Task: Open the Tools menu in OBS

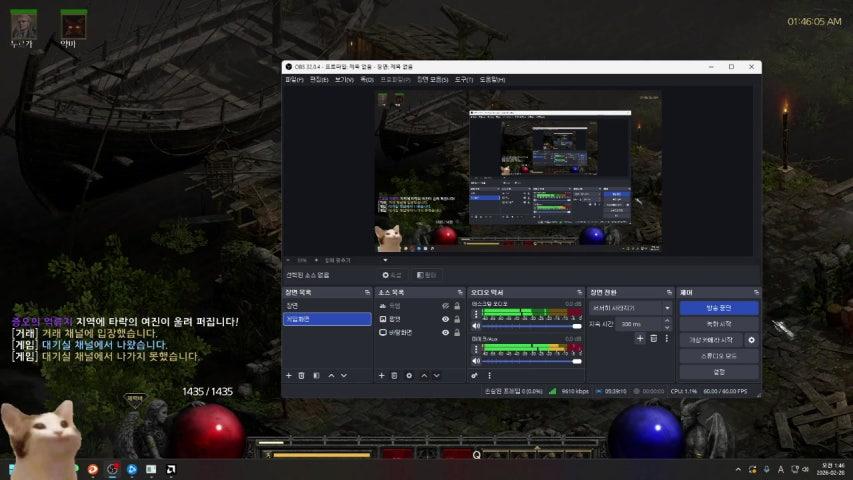Action: 463,79
